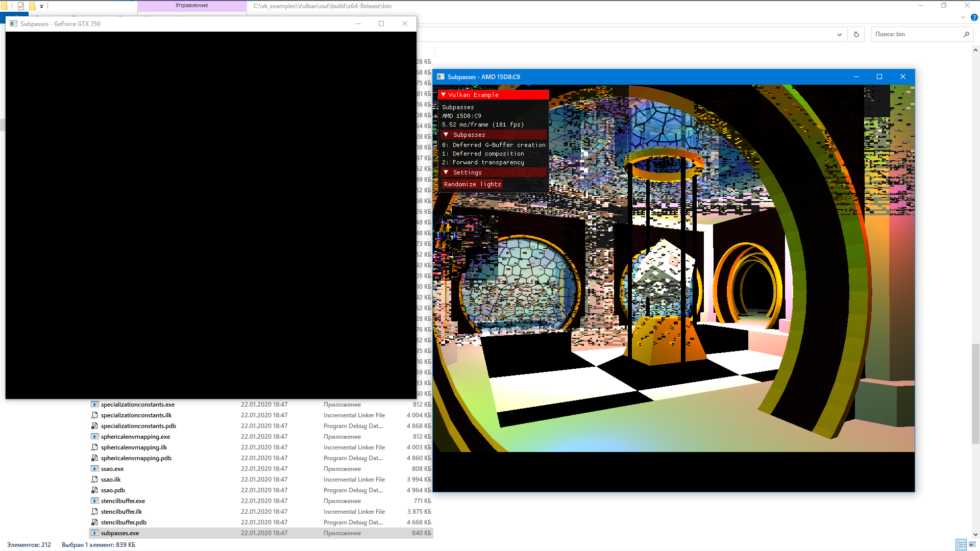The width and height of the screenshot is (980, 551).
Task: Maximize the Subpasses AMD window
Action: click(x=879, y=77)
